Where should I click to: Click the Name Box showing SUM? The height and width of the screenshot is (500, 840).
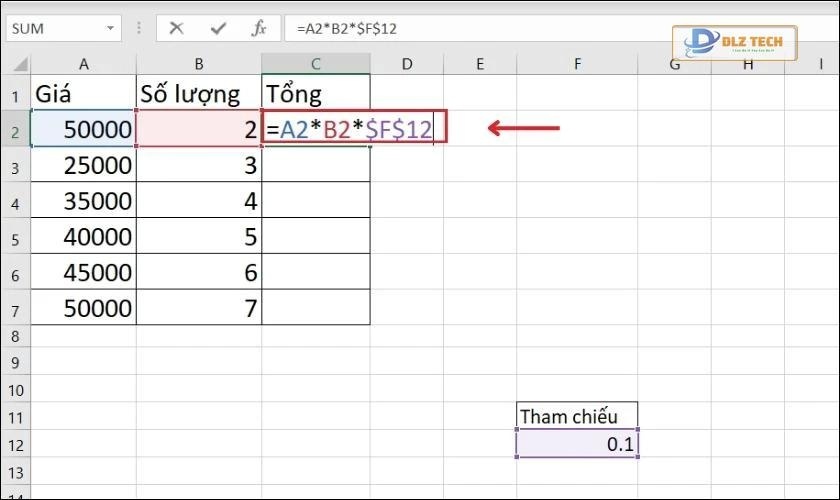pos(50,28)
